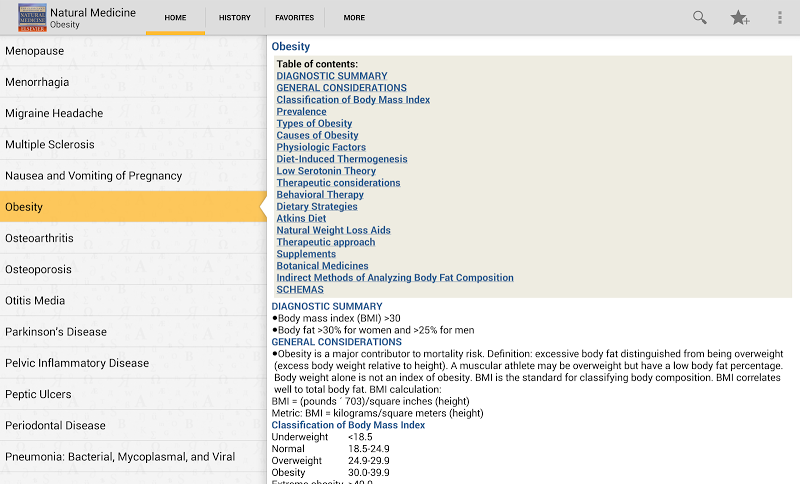Open the Parkinson's Disease entry
Image resolution: width=800 pixels, height=484 pixels.
click(133, 332)
